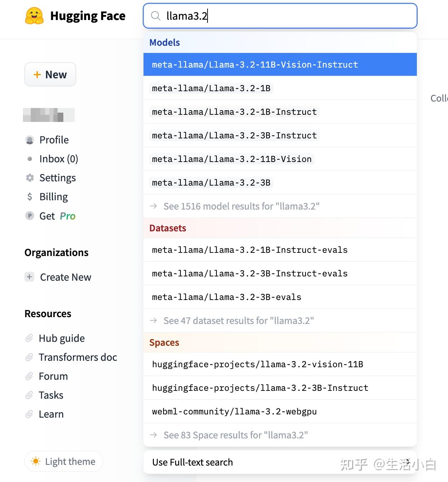Open the New creation button
The height and width of the screenshot is (482, 448).
(x=50, y=74)
